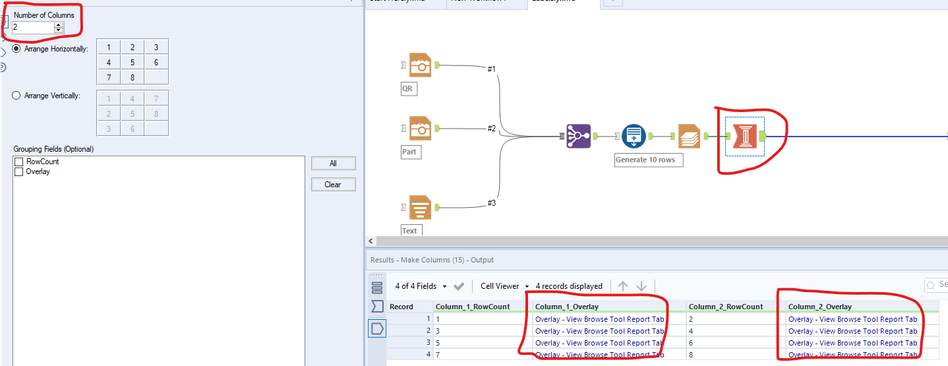Select the Text report tool on canvas

pyautogui.click(x=420, y=208)
